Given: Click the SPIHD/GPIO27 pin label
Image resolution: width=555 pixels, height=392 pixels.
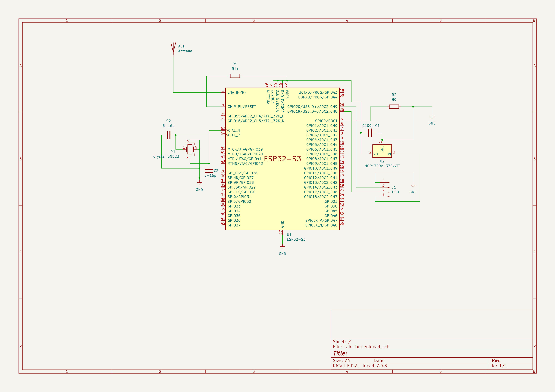Looking at the screenshot, I should 241,178.
